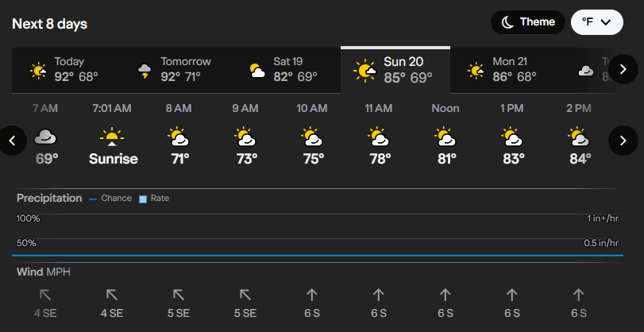This screenshot has width=644, height=332.
Task: Click the Sun 20 sunny icon
Action: pyautogui.click(x=364, y=71)
